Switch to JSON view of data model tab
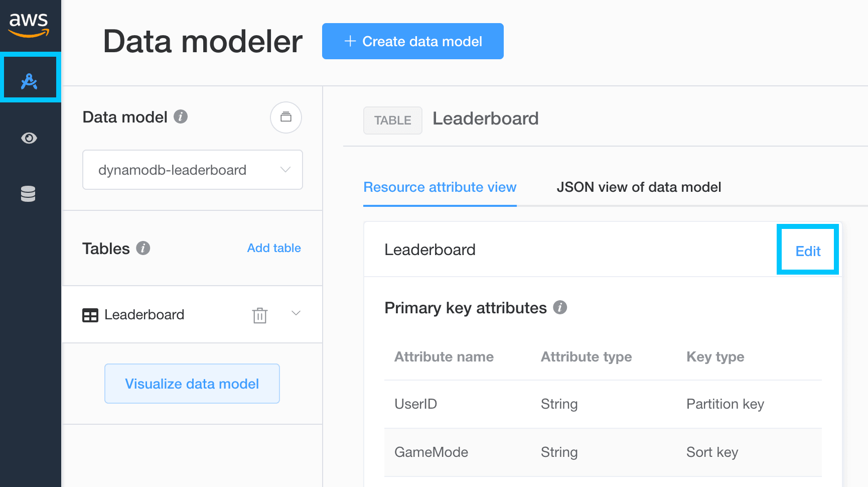 pyautogui.click(x=638, y=187)
